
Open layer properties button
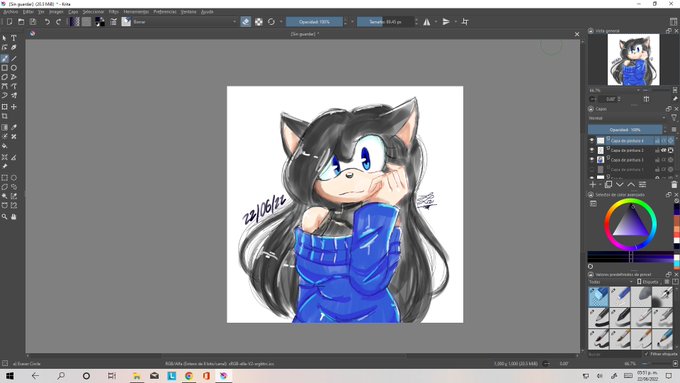point(643,184)
